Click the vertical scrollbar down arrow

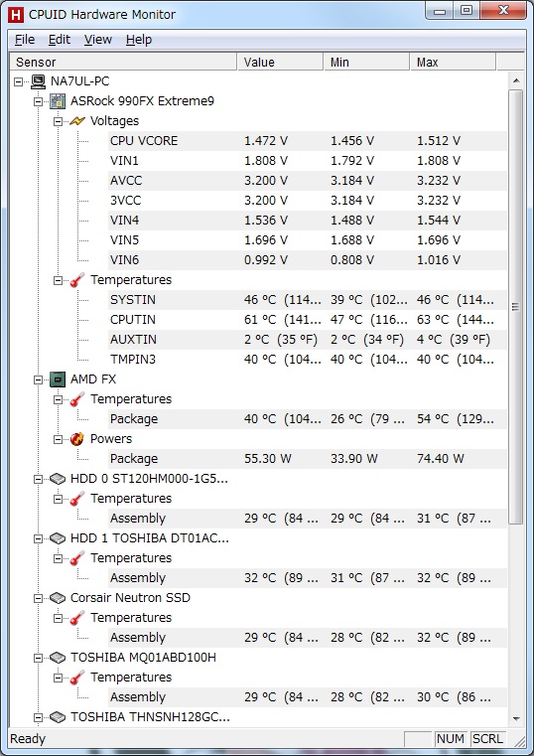tap(516, 719)
